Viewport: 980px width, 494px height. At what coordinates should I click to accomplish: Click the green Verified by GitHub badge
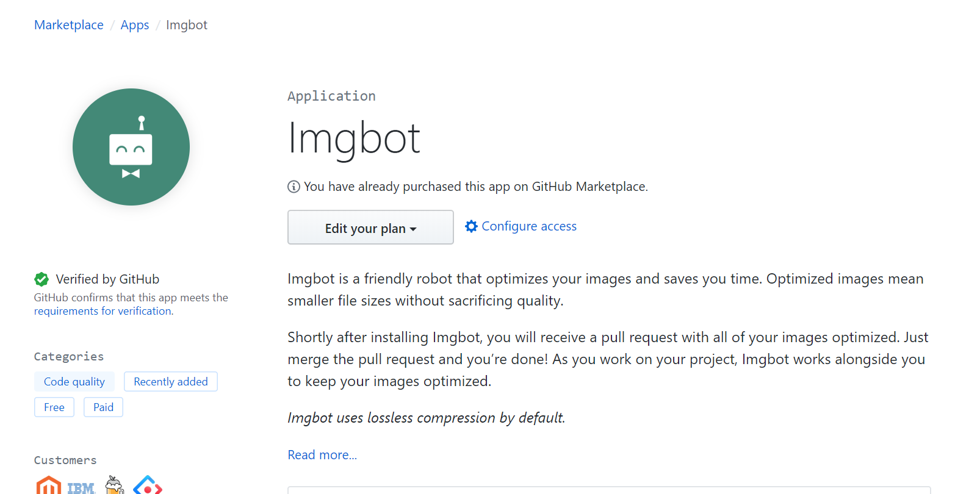[x=41, y=279]
